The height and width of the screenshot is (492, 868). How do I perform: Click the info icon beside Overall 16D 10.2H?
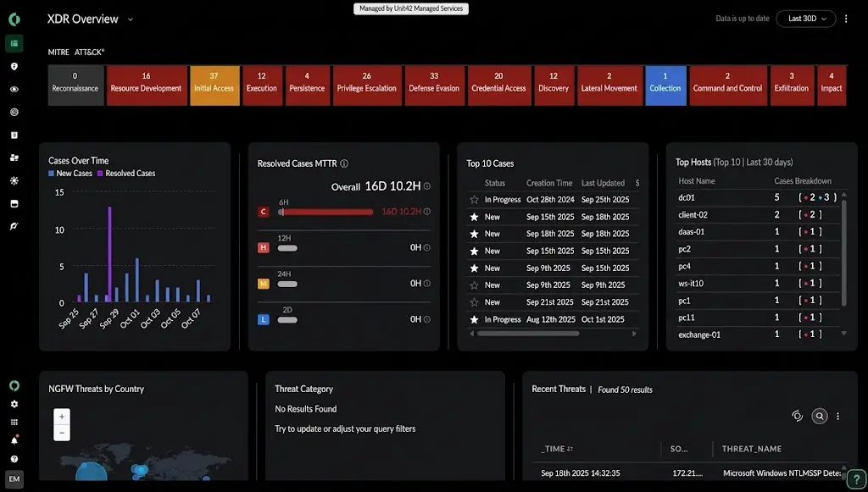tap(427, 186)
